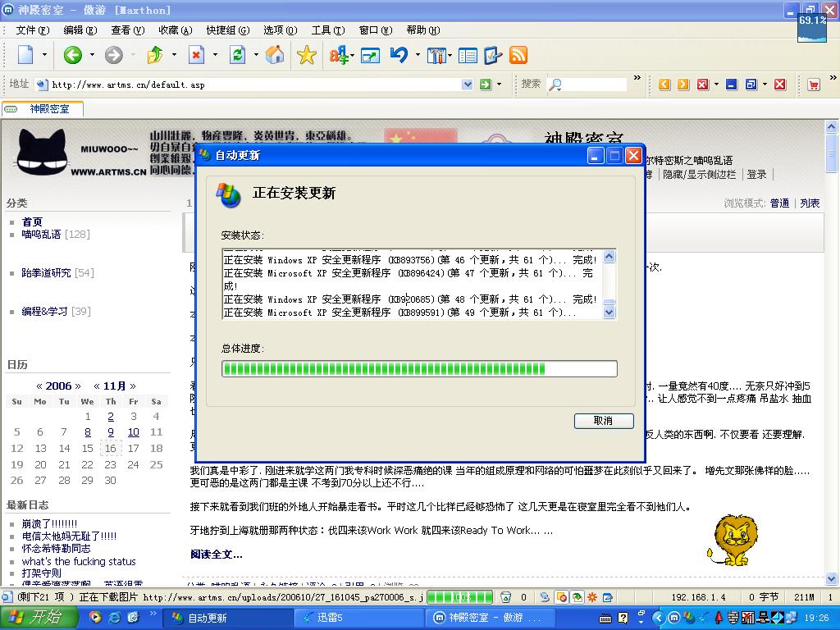The height and width of the screenshot is (630, 840).
Task: Go to previous year « before 2006
Action: 39,386
